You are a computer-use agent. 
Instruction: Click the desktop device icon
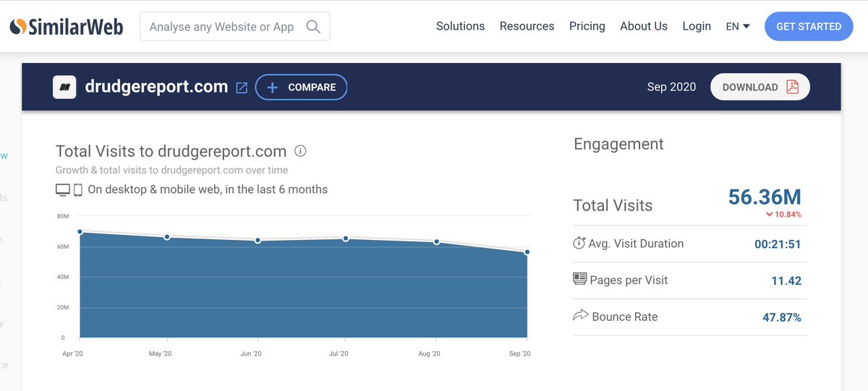(x=63, y=190)
